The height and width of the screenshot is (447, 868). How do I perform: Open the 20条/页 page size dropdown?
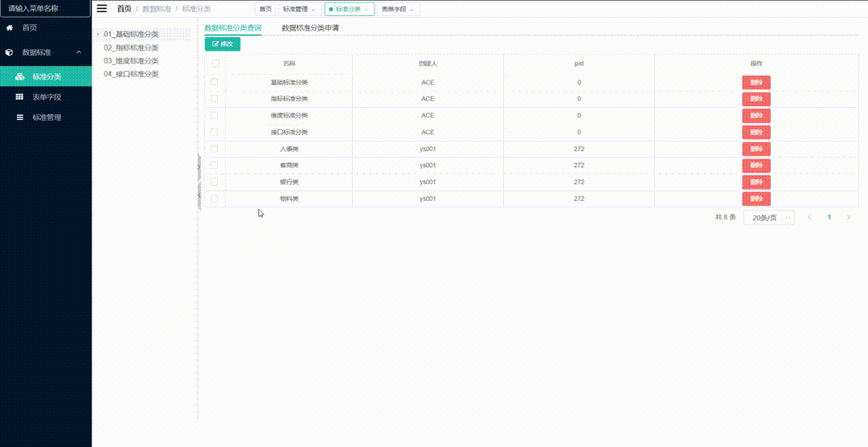pyautogui.click(x=768, y=218)
